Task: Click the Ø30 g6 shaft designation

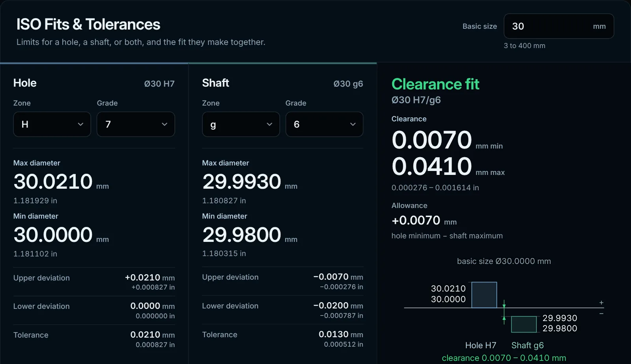Action: (348, 84)
